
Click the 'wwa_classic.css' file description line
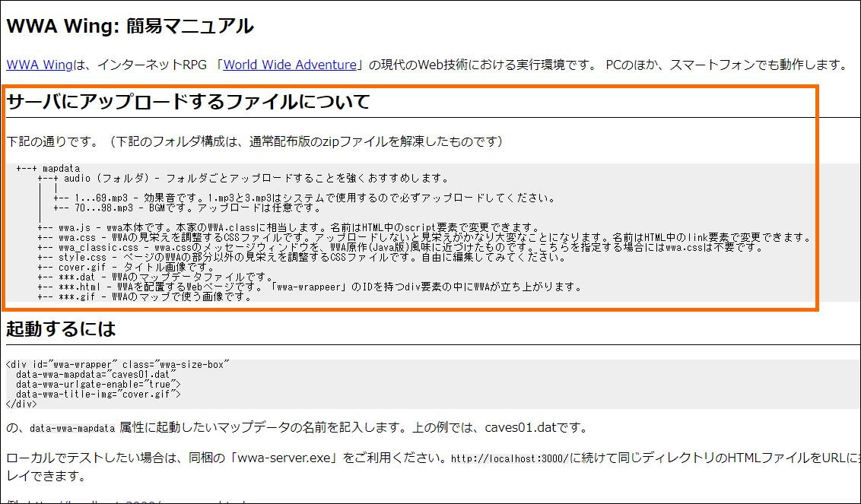tap(401, 248)
